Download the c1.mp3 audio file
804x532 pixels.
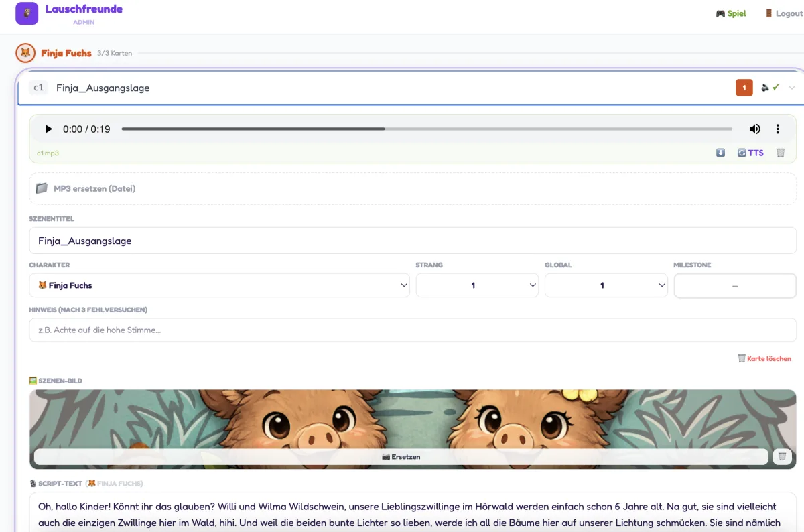pos(720,153)
